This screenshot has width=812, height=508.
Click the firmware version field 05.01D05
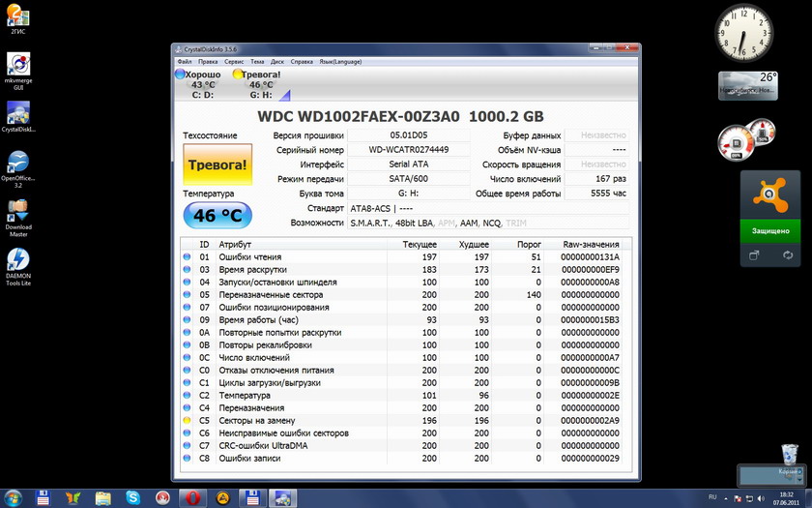(409, 135)
